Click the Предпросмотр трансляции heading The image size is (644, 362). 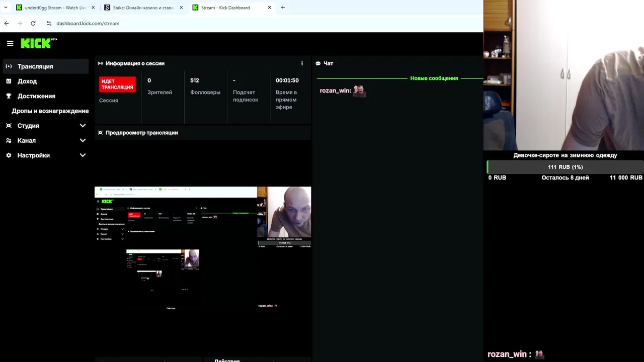click(142, 133)
